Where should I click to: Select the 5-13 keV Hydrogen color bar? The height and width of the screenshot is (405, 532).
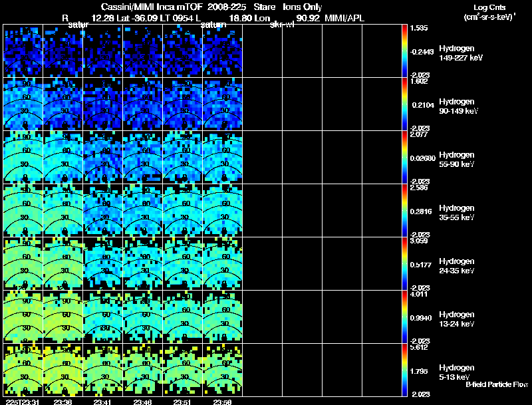[x=405, y=370]
